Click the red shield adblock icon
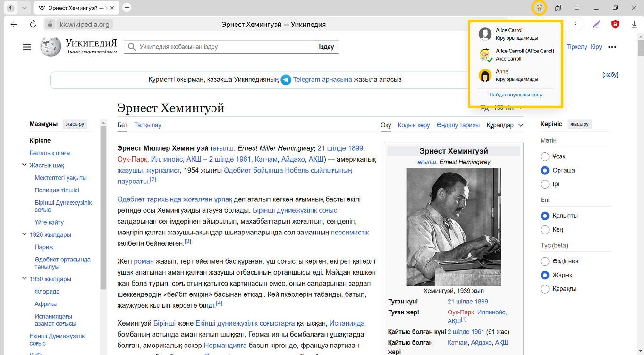 coord(615,25)
